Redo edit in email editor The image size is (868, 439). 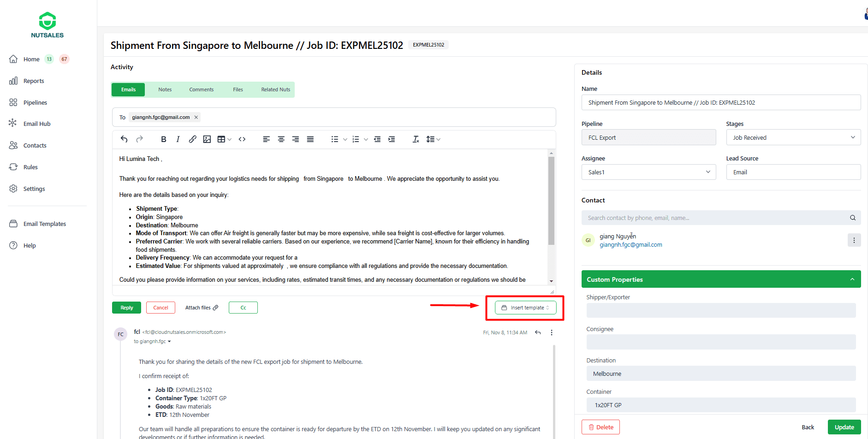pos(139,139)
